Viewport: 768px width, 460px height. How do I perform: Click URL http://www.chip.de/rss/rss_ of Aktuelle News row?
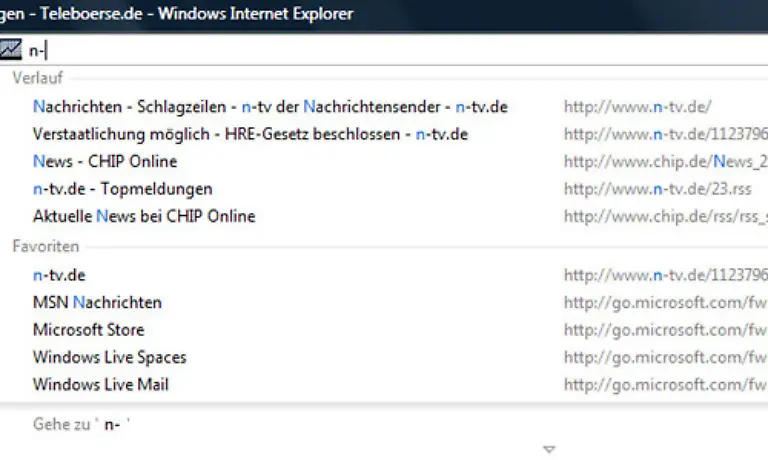coord(666,217)
